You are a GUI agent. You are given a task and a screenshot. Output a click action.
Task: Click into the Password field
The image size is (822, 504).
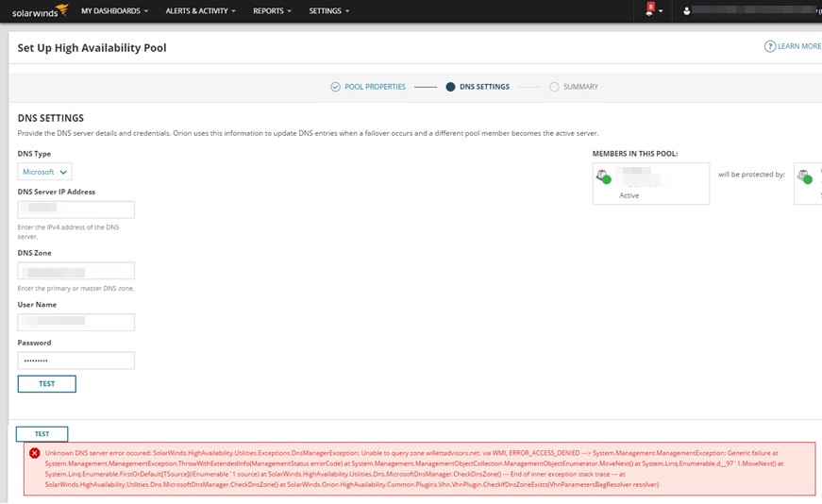click(x=76, y=361)
